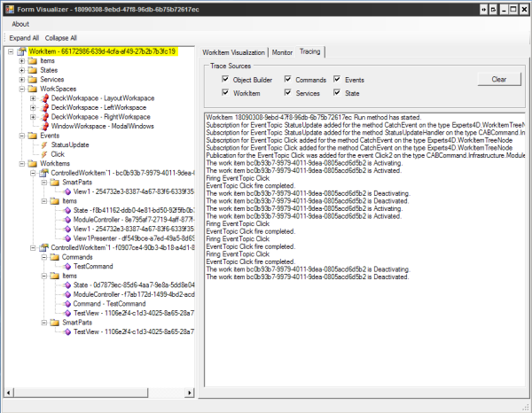Viewport: 532px width, 413px height.
Task: Collapse the Events folder node
Action: [x=22, y=136]
